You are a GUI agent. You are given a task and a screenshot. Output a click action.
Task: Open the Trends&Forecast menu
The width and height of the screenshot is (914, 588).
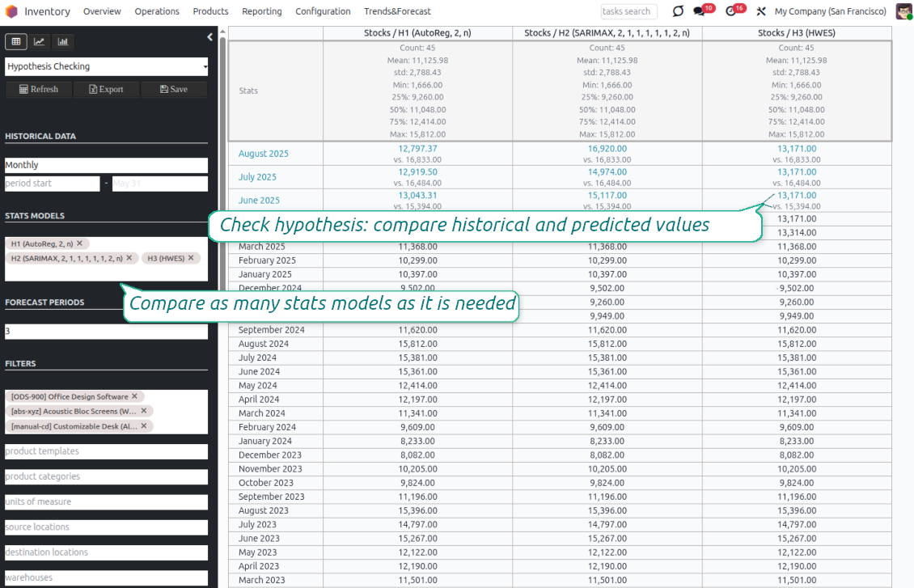pos(396,11)
